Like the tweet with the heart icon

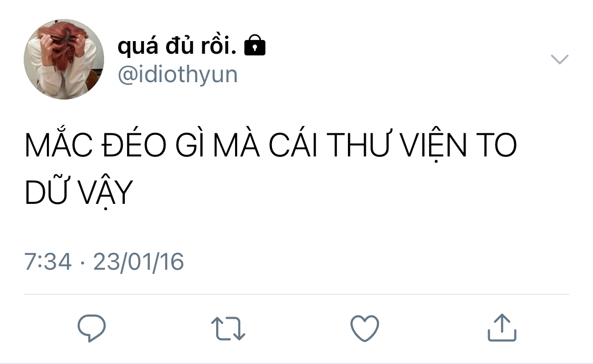pyautogui.click(x=365, y=328)
